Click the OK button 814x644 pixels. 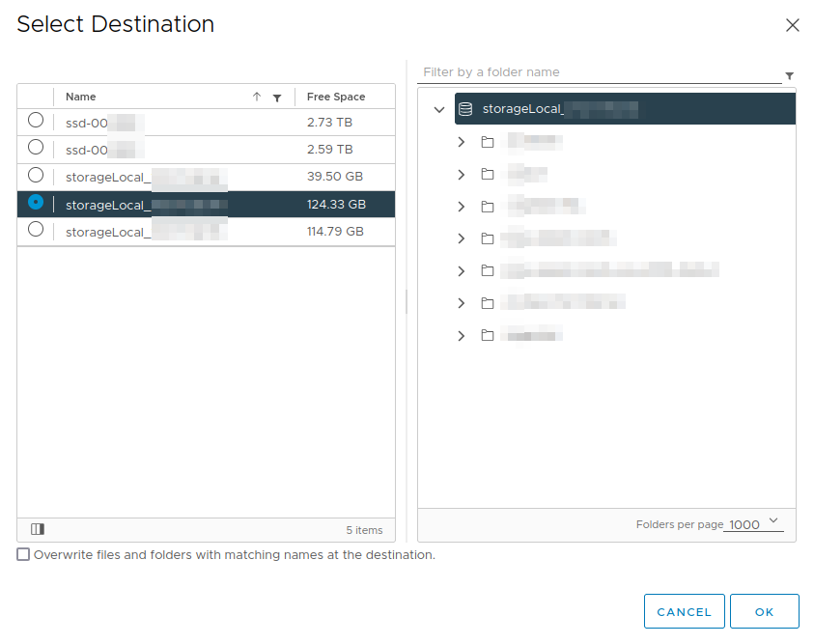pyautogui.click(x=764, y=611)
